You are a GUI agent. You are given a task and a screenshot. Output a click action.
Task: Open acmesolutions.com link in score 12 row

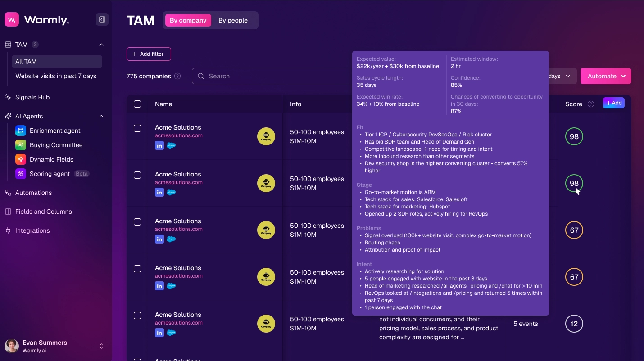click(179, 323)
